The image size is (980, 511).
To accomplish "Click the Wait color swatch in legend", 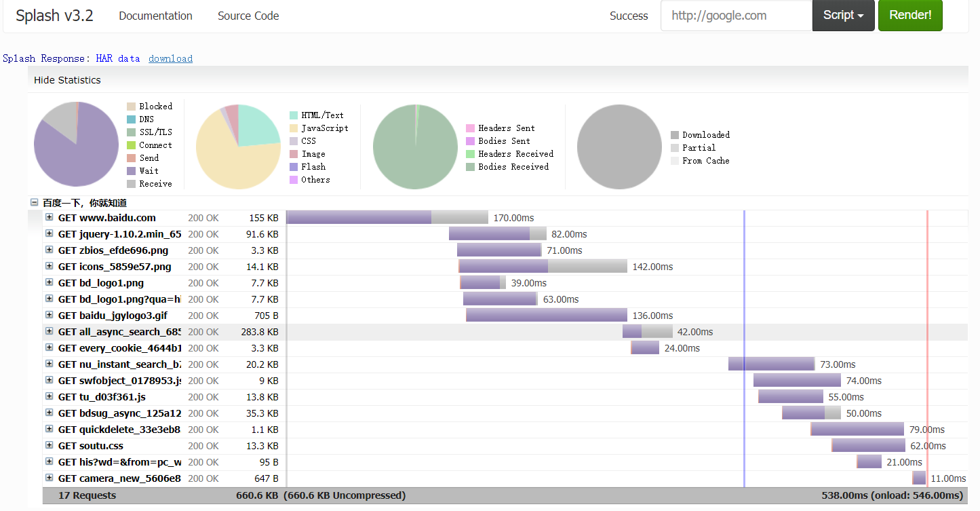I will (131, 171).
